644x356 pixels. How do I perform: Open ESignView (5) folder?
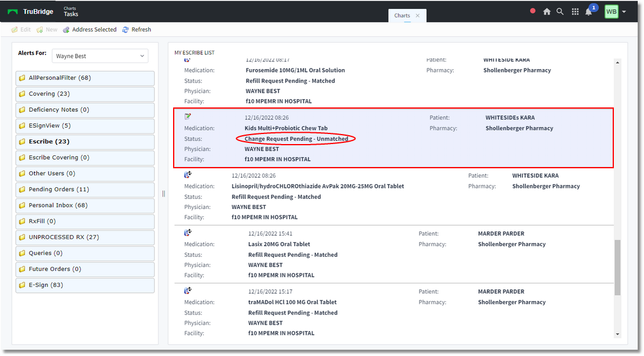tap(85, 126)
